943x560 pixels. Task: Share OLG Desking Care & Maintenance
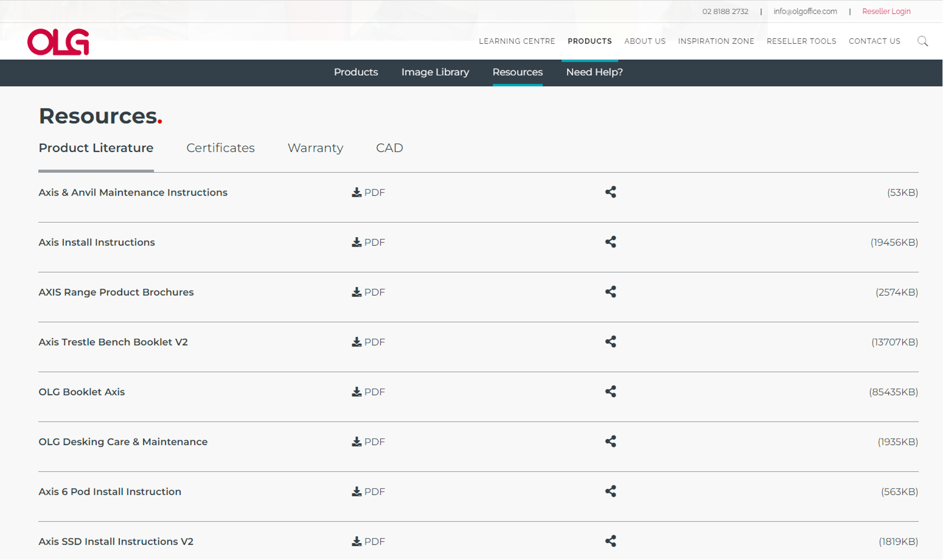610,442
